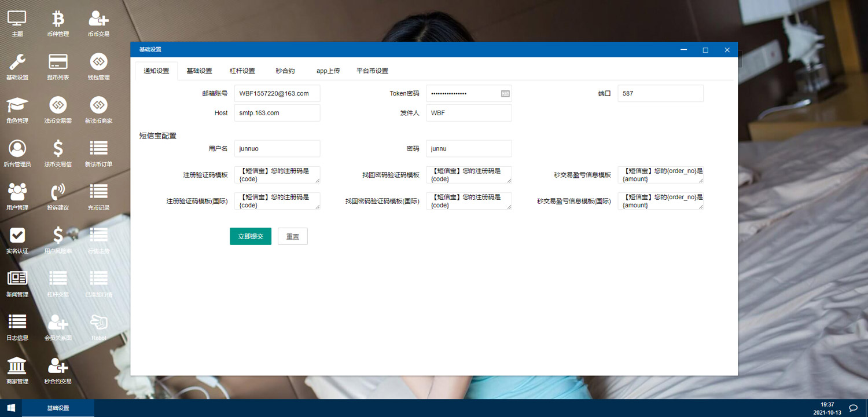
Task: Launch 角色管理 graduation cap icon
Action: point(17,105)
